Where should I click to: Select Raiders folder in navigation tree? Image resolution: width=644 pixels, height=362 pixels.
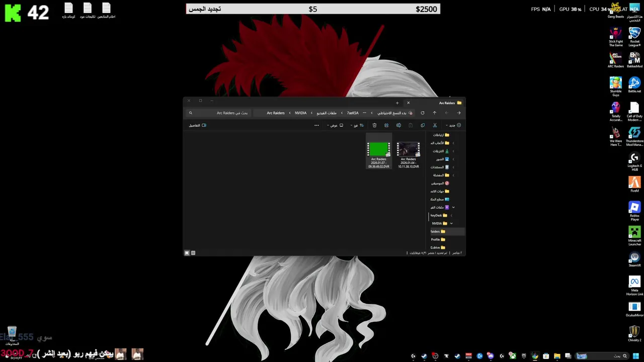pyautogui.click(x=438, y=231)
